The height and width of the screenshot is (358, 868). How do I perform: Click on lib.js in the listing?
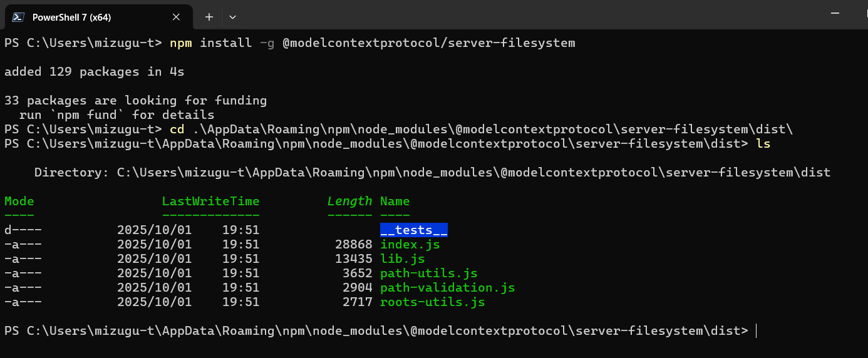pos(402,259)
